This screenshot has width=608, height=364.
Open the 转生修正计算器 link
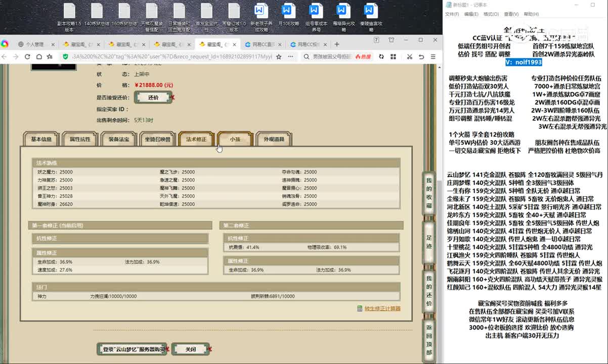coord(382,308)
